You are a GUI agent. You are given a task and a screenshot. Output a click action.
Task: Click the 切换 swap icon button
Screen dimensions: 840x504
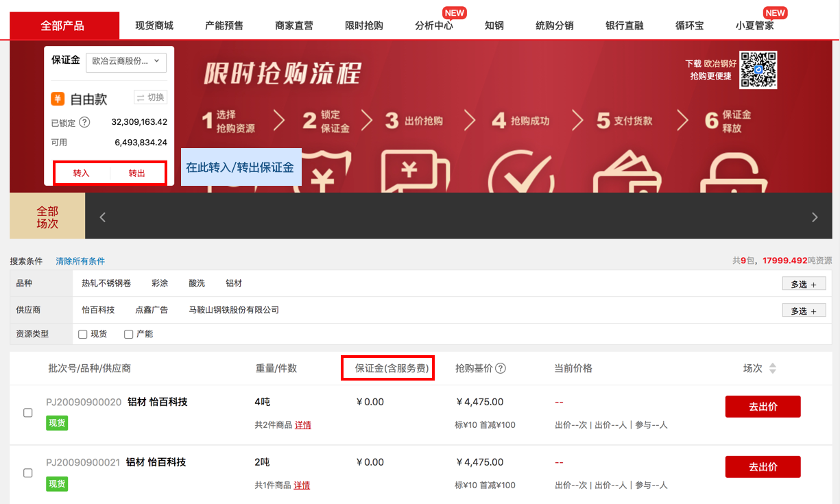(149, 97)
